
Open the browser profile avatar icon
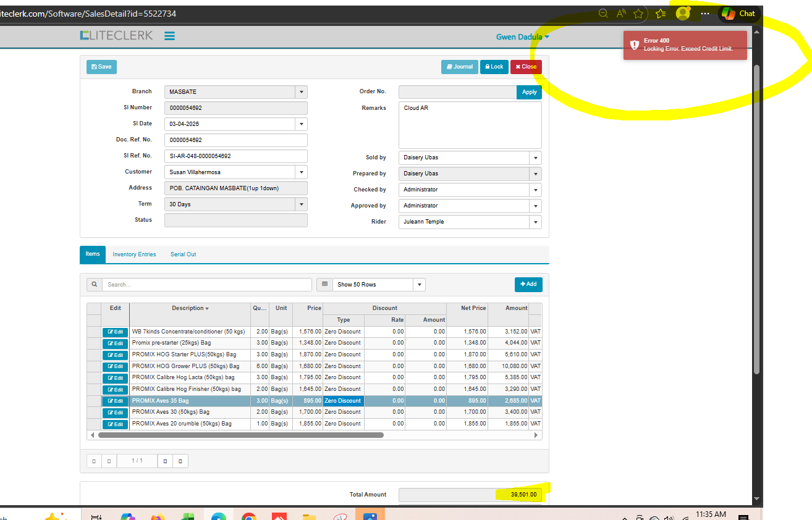[x=682, y=14]
